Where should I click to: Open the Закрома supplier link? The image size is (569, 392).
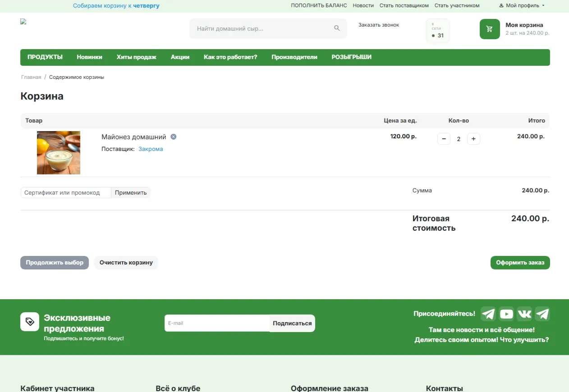click(x=151, y=149)
